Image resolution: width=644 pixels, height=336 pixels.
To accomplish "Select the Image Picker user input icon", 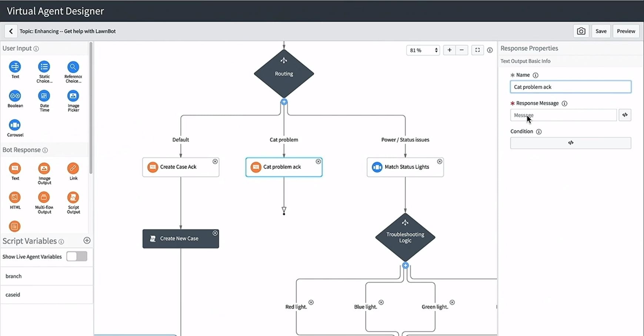I will (x=73, y=97).
